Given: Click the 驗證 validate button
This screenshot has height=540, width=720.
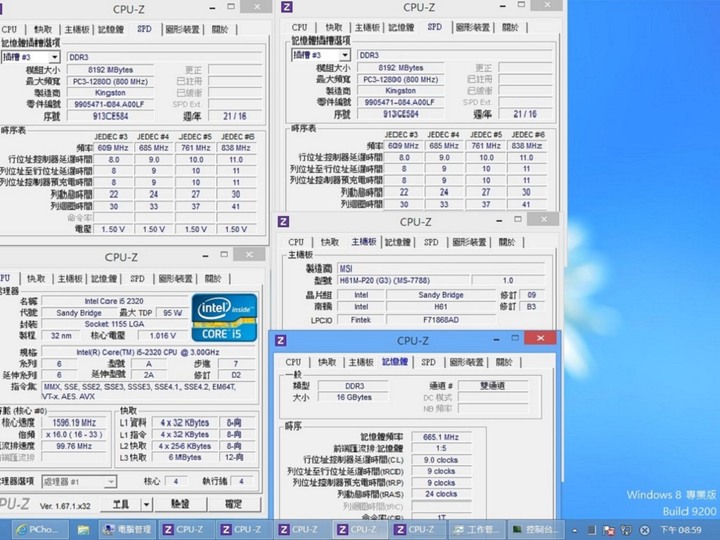Looking at the screenshot, I should [x=180, y=504].
